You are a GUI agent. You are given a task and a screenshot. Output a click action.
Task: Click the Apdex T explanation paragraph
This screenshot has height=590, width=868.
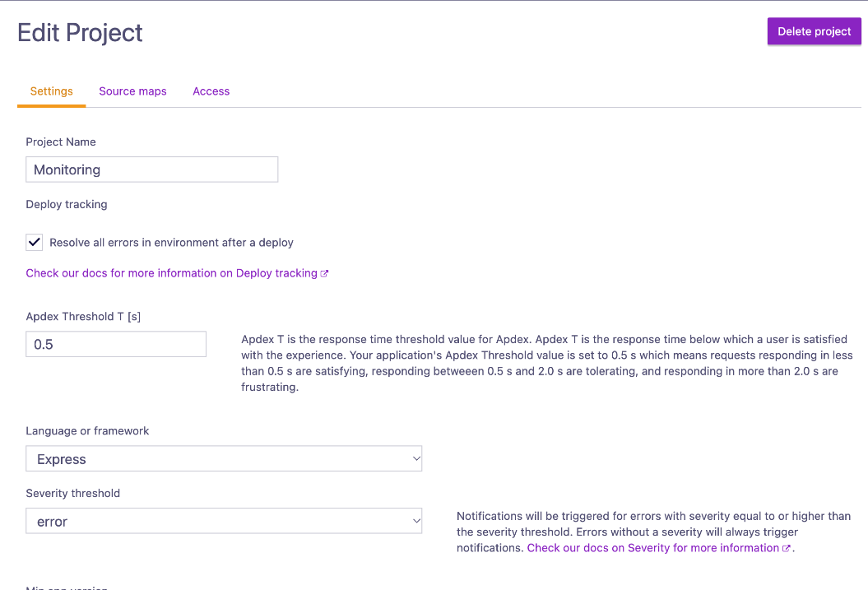pyautogui.click(x=547, y=363)
